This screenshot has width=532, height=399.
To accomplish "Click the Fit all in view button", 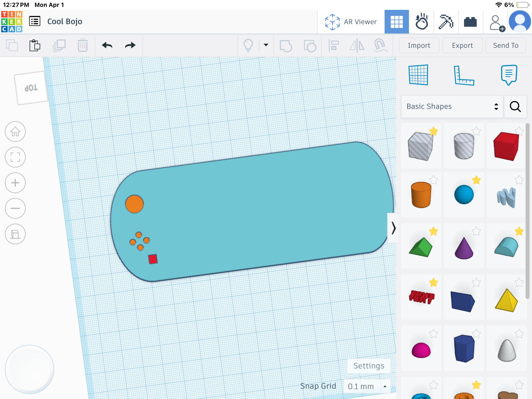I will point(15,157).
